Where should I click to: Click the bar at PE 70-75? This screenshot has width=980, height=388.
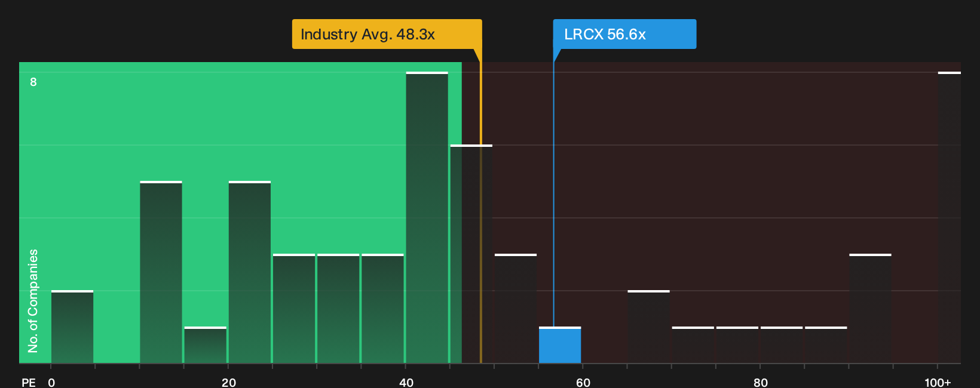[693, 345]
